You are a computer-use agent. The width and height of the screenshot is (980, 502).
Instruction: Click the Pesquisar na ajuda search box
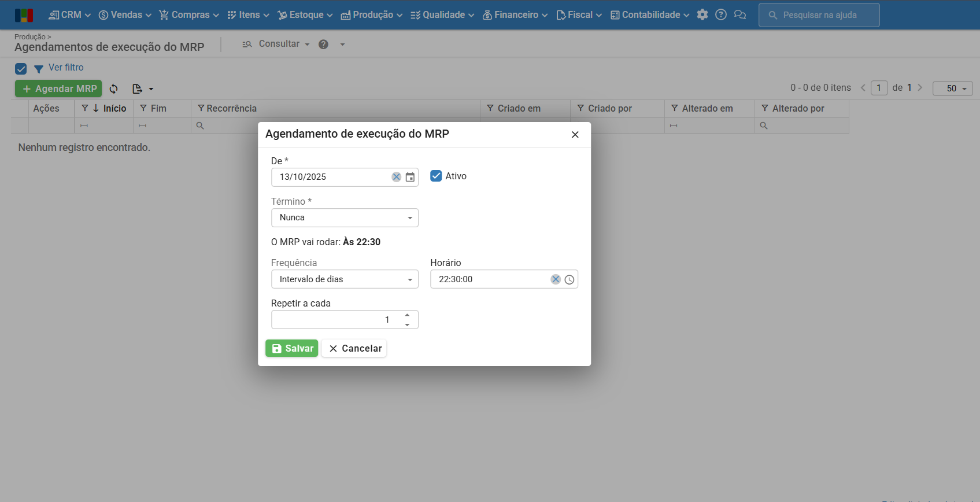pos(819,15)
